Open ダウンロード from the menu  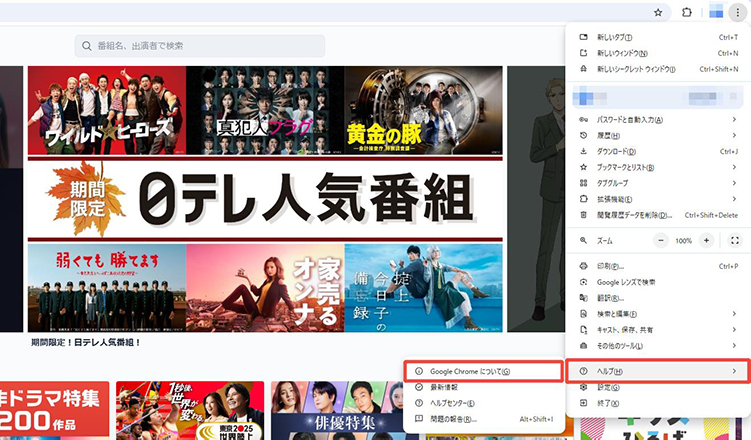click(x=658, y=151)
